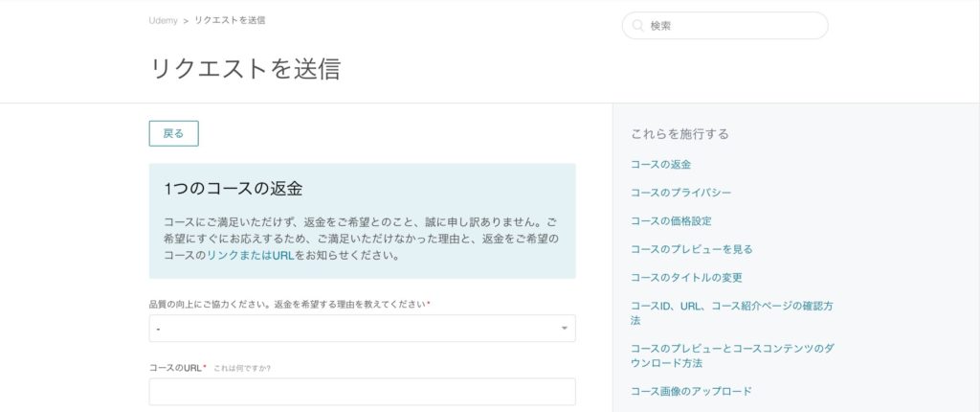The width and height of the screenshot is (980, 412).
Task: Open the コースの価格設定 article
Action: point(671,221)
